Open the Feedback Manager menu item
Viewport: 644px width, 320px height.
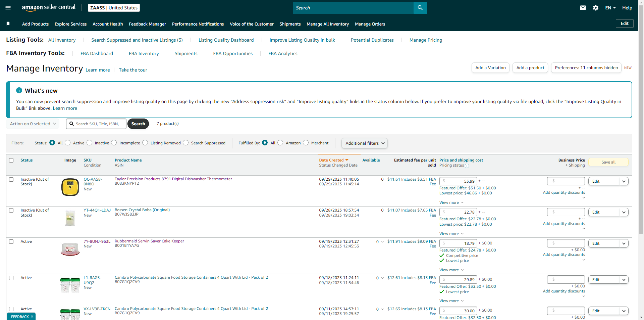148,24
